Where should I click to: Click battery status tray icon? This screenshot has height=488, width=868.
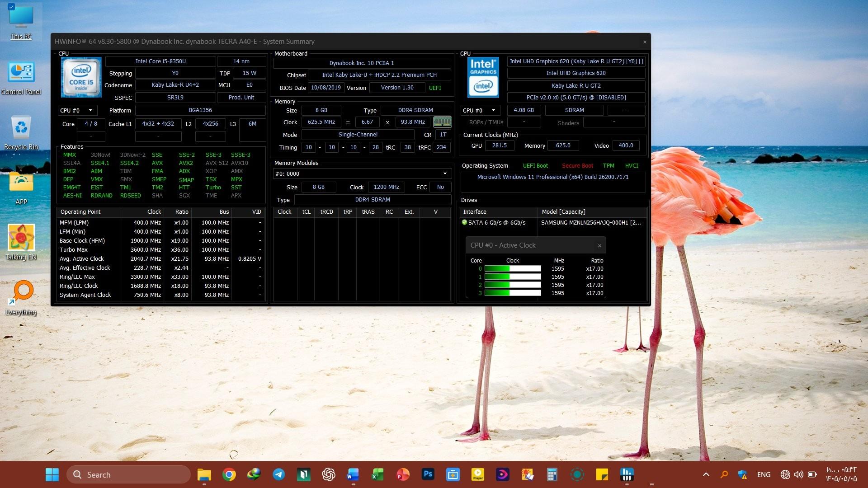tap(812, 474)
